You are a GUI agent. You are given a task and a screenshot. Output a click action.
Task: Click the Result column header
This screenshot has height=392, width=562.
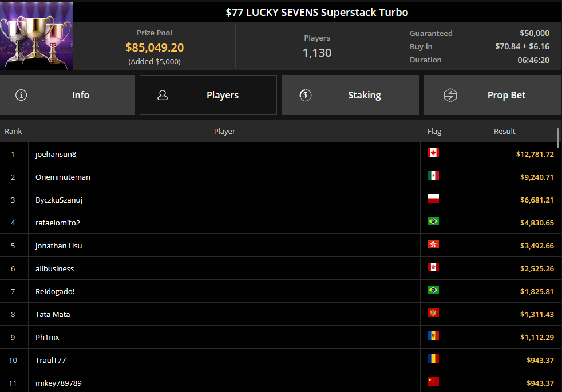tap(504, 131)
